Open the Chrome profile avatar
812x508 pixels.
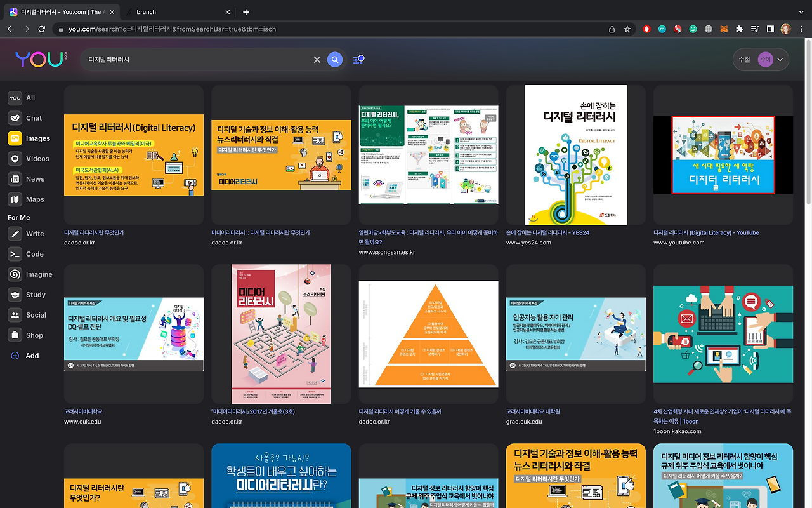coord(786,29)
